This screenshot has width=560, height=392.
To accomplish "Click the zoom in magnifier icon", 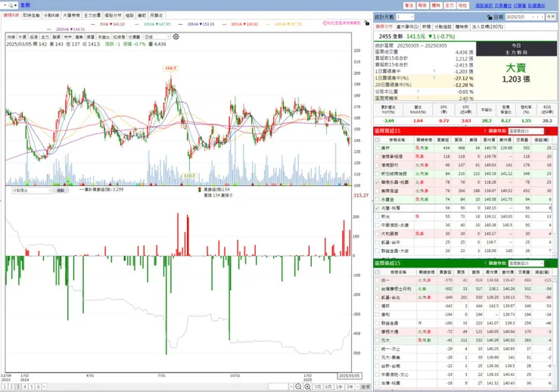I will pyautogui.click(x=307, y=387).
